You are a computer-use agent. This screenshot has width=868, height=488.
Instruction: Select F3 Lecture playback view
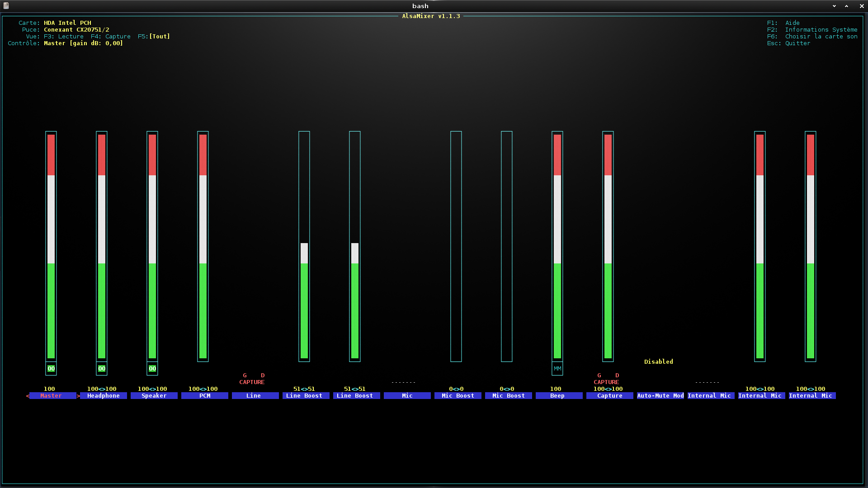point(64,37)
